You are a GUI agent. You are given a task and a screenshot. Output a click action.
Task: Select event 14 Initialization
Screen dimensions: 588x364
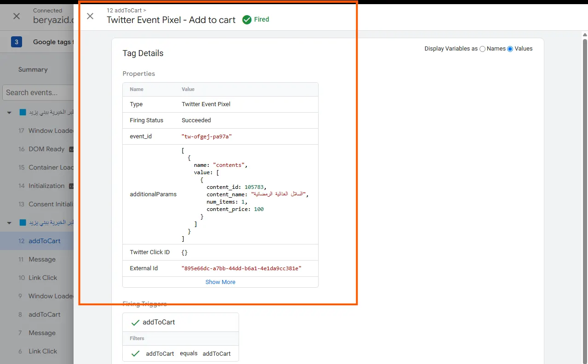point(37,186)
